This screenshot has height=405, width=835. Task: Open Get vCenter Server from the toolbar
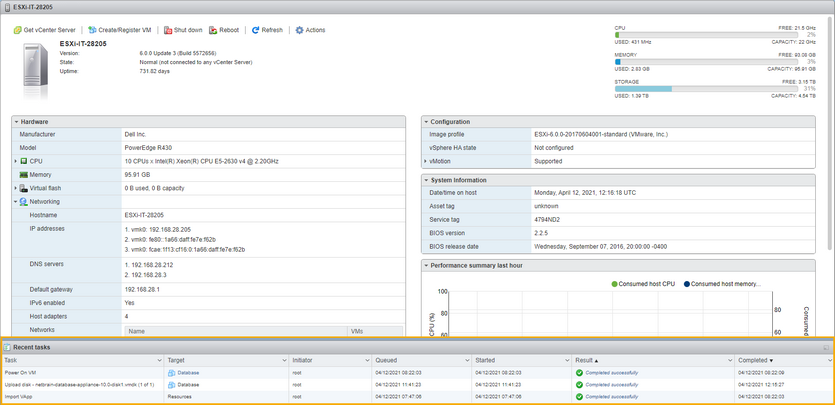click(x=44, y=30)
